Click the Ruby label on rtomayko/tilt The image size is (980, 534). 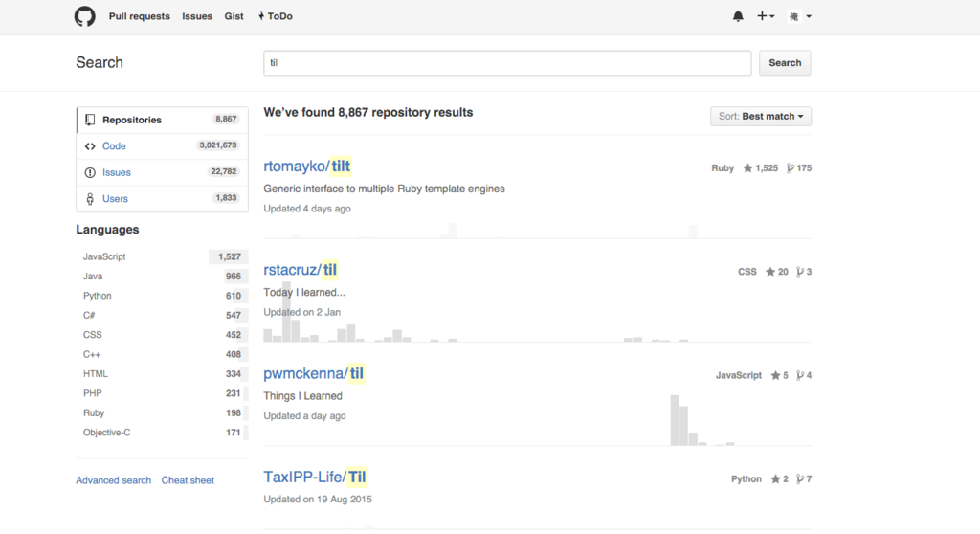coord(723,168)
